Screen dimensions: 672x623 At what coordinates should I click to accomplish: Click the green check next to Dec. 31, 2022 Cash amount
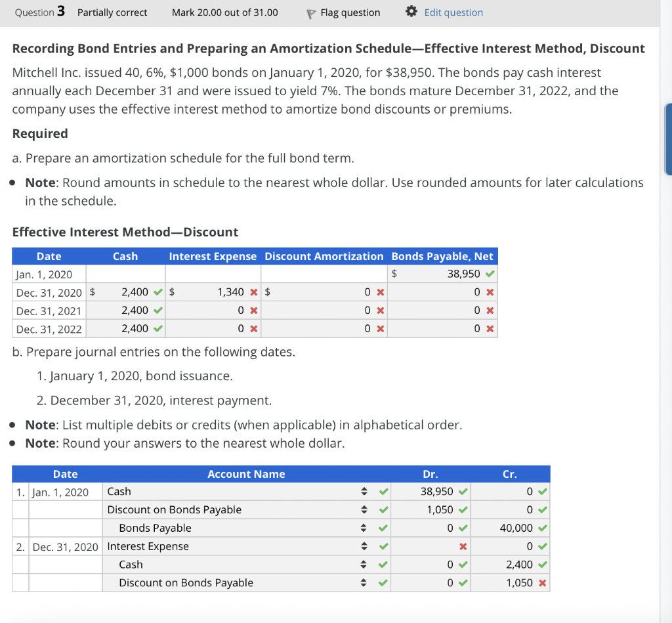click(159, 328)
